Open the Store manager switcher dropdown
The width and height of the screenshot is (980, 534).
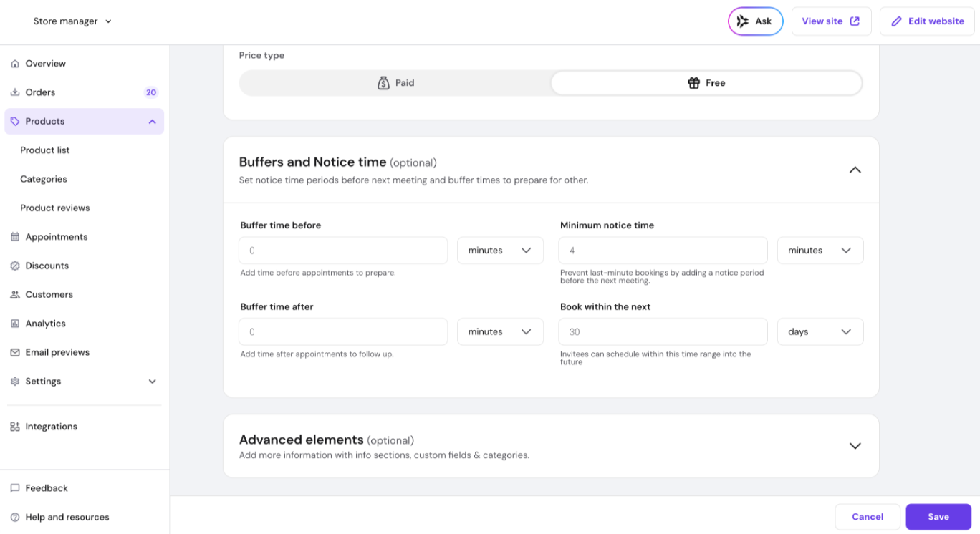click(72, 21)
